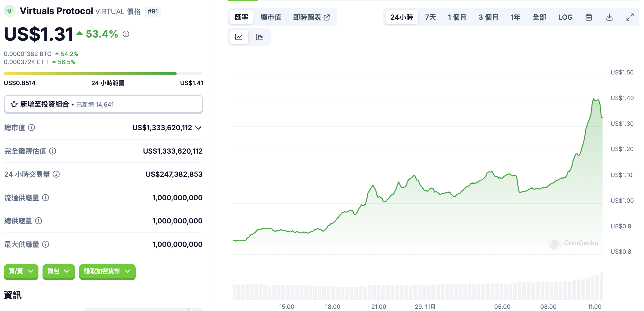Image resolution: width=644 pixels, height=311 pixels.
Task: Click the info icon beside 53.4%
Action: pyautogui.click(x=126, y=34)
